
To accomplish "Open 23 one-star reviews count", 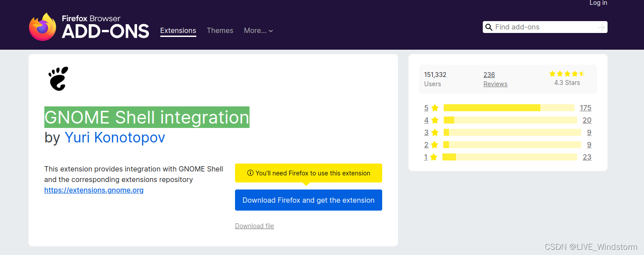I will [587, 157].
